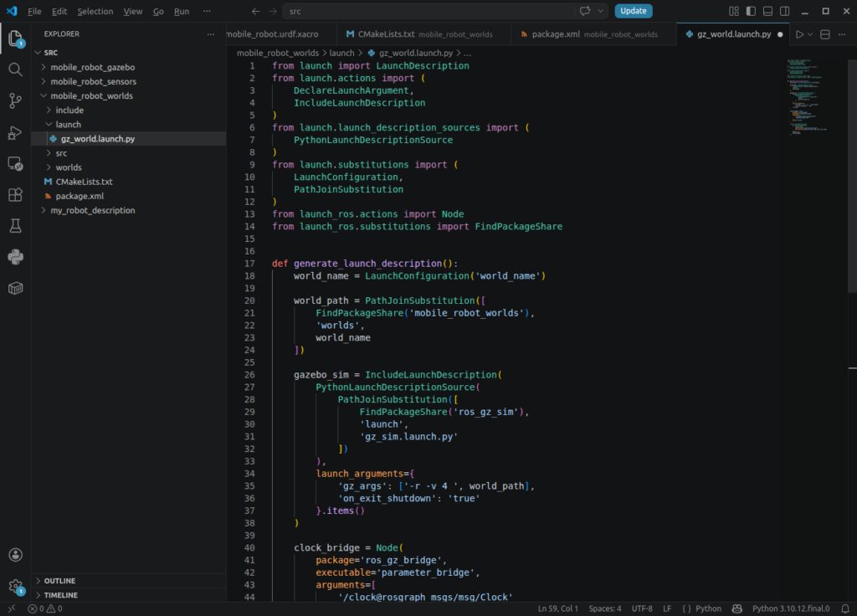The height and width of the screenshot is (616, 857).
Task: Switch to mobile_robot.urdf.xacro tab
Action: coord(281,33)
